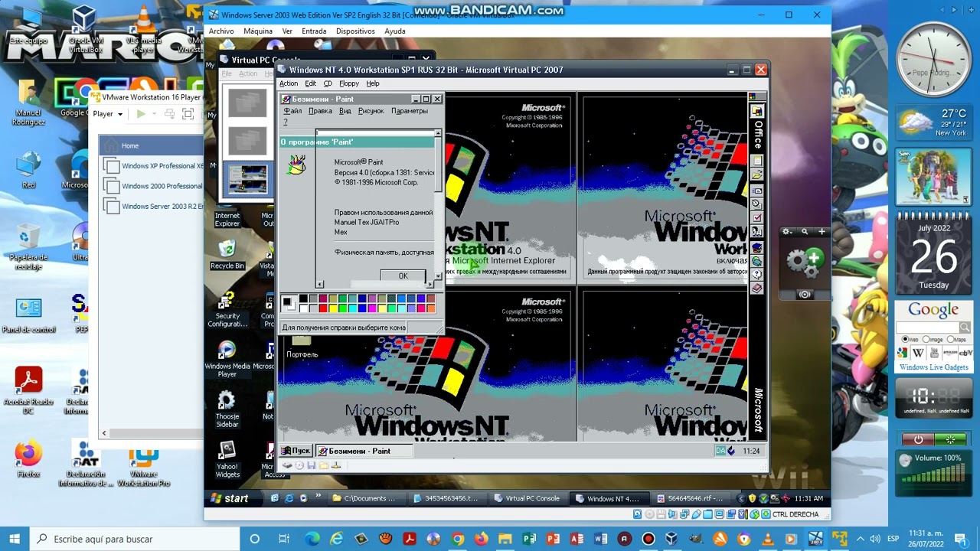This screenshot has height=551, width=980.
Task: Click OK in About Paint dialog
Action: tap(403, 275)
